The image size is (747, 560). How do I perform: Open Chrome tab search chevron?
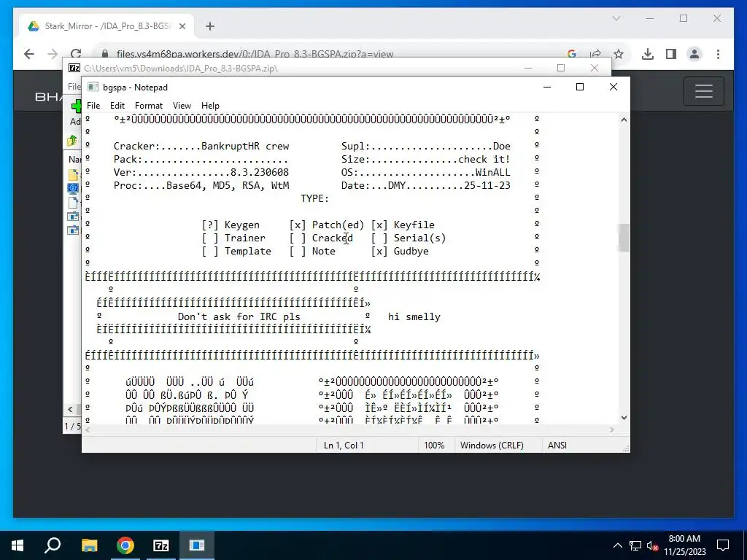[x=616, y=18]
